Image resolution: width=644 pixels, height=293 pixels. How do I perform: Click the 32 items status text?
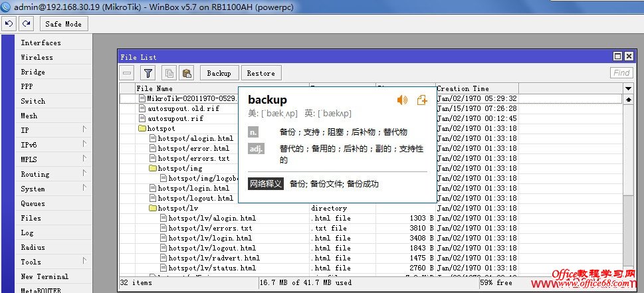click(136, 282)
